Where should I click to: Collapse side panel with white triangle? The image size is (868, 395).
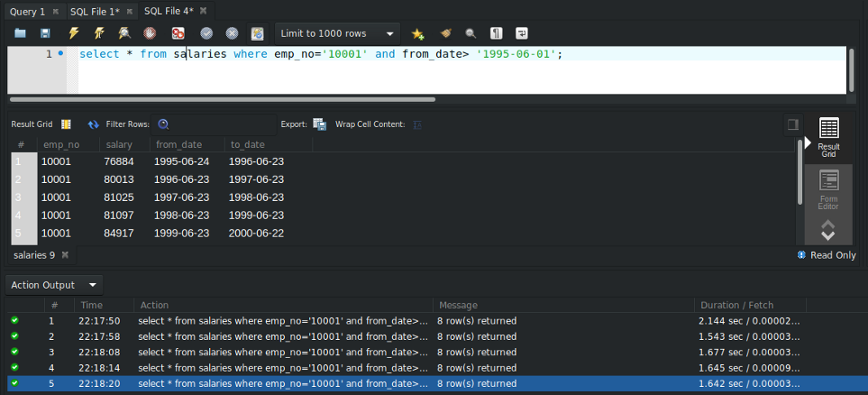coord(808,142)
